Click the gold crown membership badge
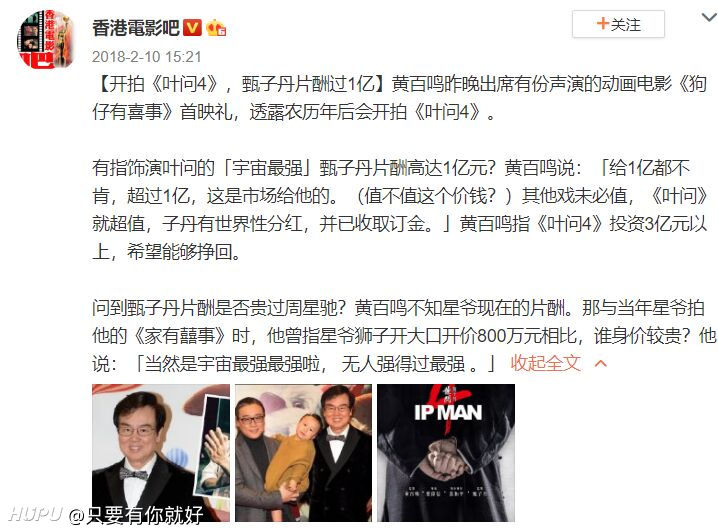 216,28
